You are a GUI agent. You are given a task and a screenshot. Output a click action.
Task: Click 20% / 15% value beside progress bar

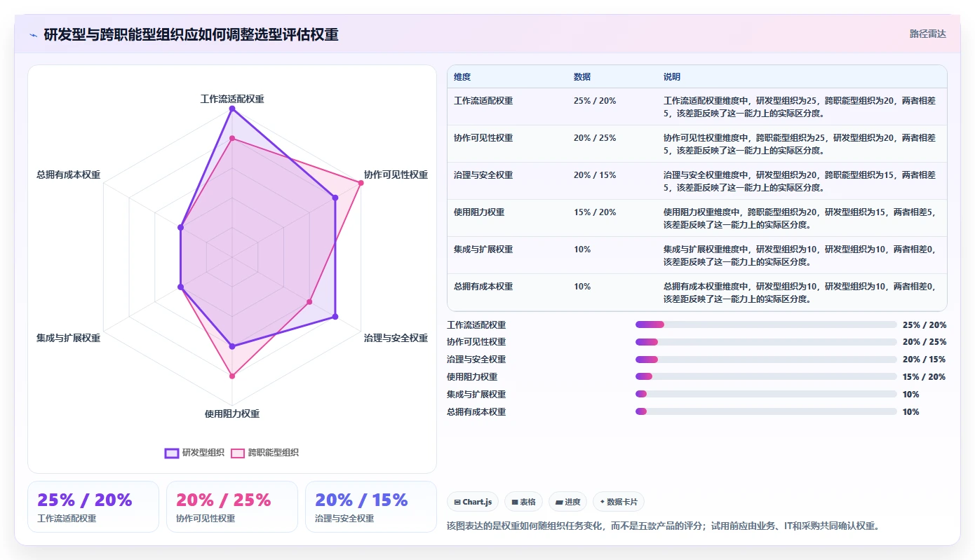click(924, 360)
